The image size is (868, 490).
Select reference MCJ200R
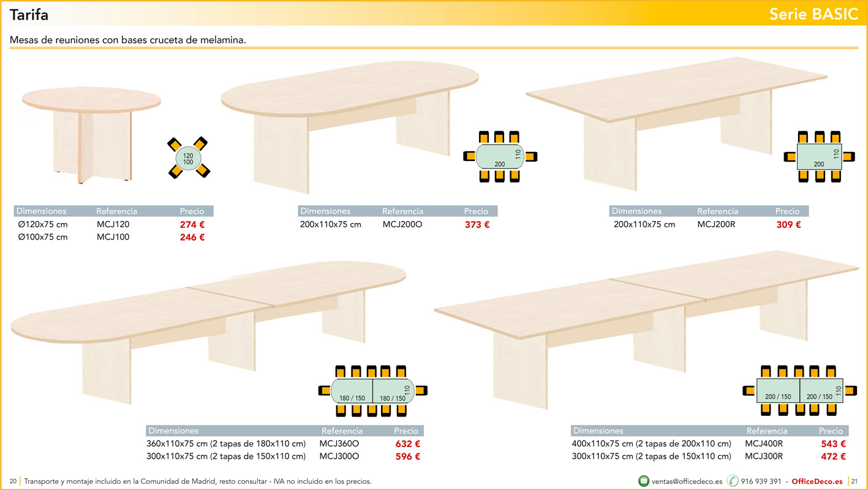coord(716,225)
